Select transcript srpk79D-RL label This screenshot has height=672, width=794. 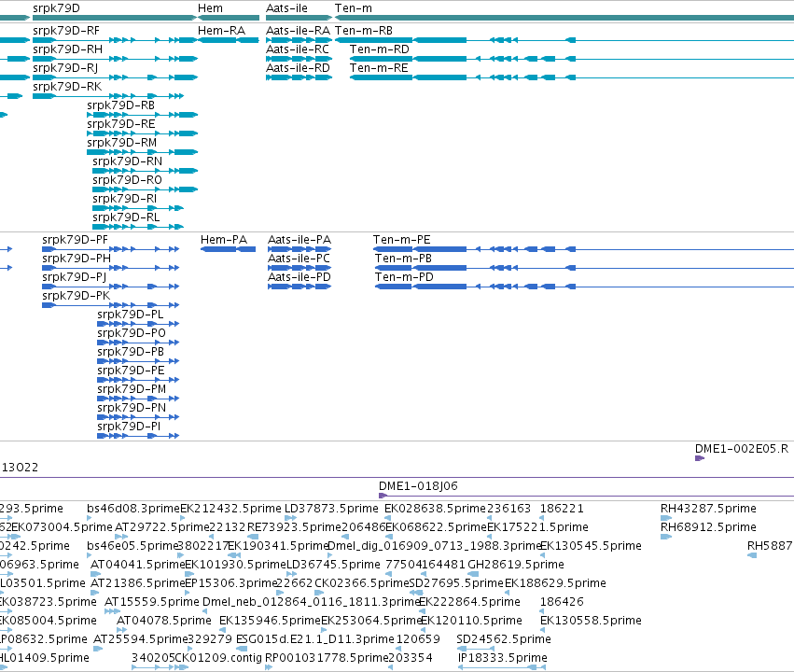click(126, 217)
